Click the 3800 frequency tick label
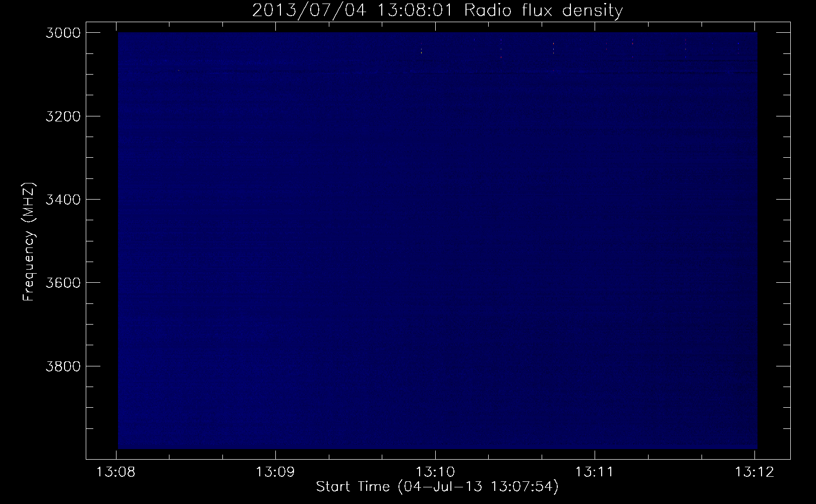The height and width of the screenshot is (504, 816). [x=63, y=366]
